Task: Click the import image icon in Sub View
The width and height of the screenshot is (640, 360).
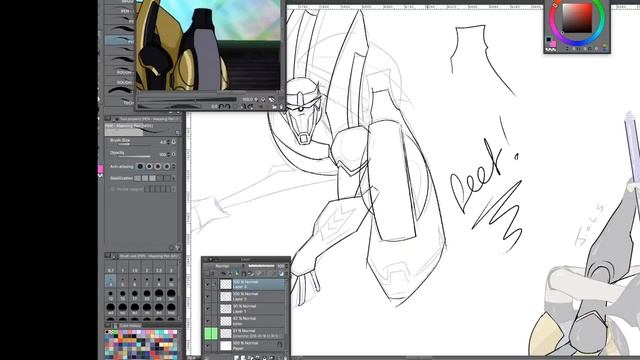Action: pos(274,107)
